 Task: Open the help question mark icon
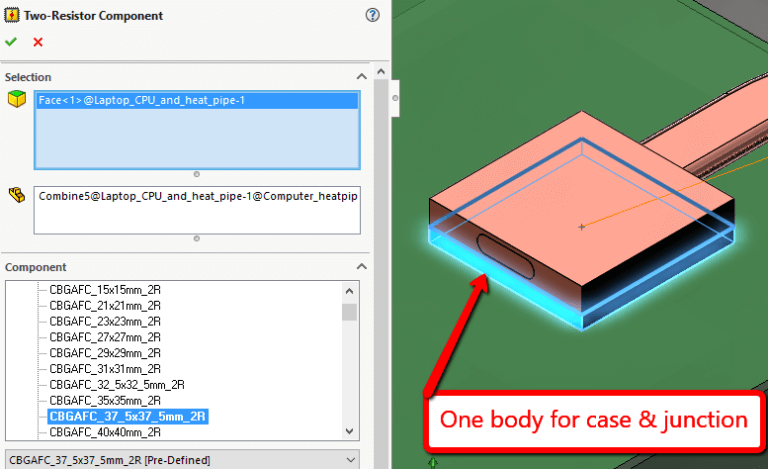(372, 15)
